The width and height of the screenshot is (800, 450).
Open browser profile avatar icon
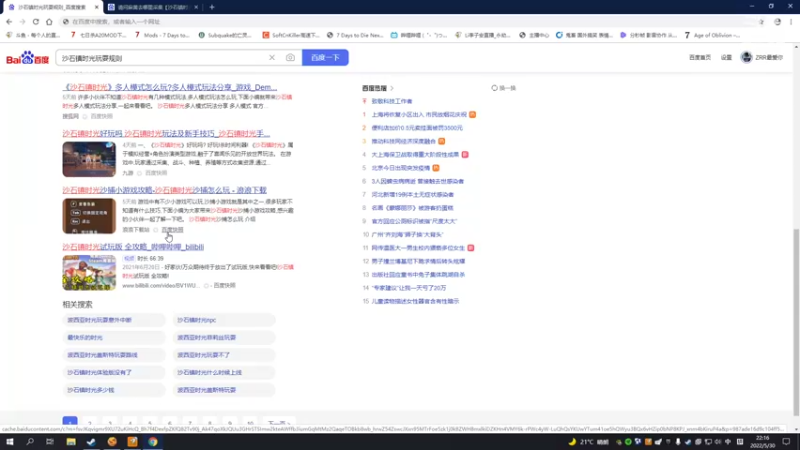(778, 21)
